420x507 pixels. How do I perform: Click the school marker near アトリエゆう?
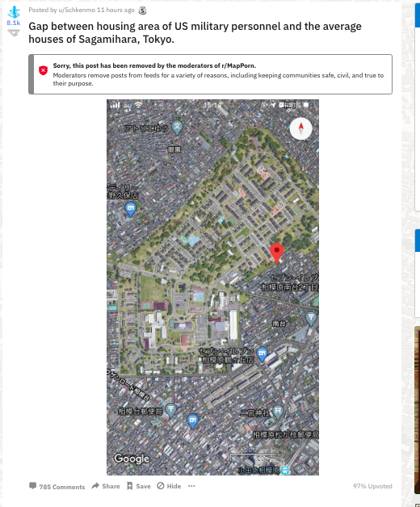click(x=177, y=128)
